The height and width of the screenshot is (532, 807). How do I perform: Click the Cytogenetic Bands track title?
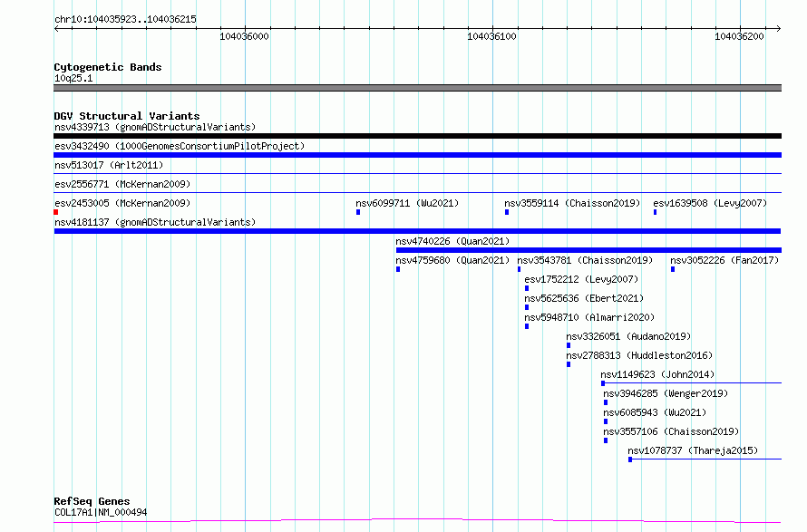tap(108, 67)
